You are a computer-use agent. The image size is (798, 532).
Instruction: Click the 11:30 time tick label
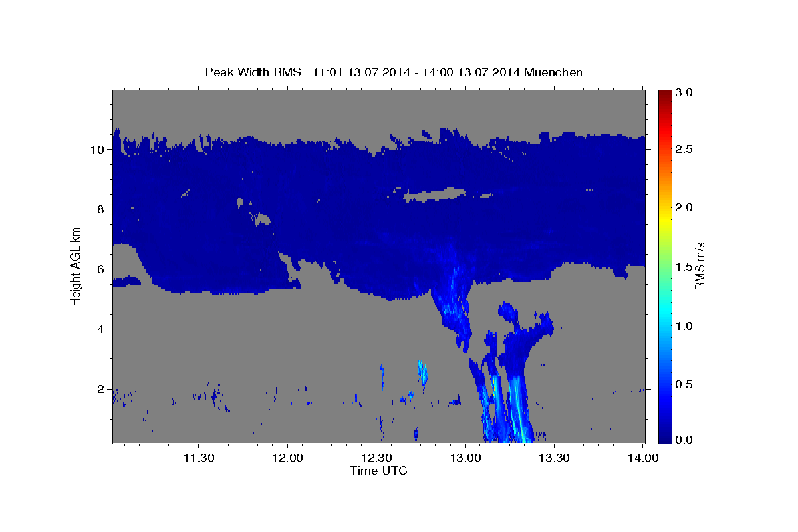(x=199, y=458)
